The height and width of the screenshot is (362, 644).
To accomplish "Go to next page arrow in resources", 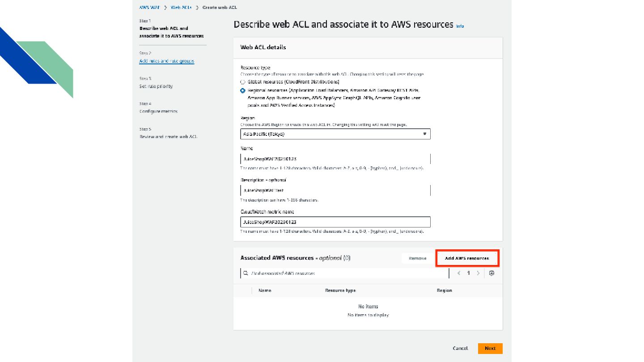I will [x=478, y=273].
